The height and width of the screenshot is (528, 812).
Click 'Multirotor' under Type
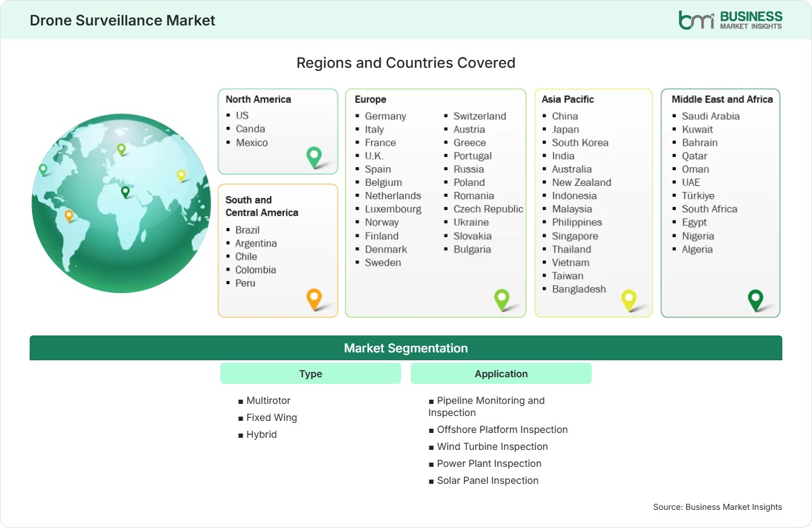pyautogui.click(x=269, y=401)
